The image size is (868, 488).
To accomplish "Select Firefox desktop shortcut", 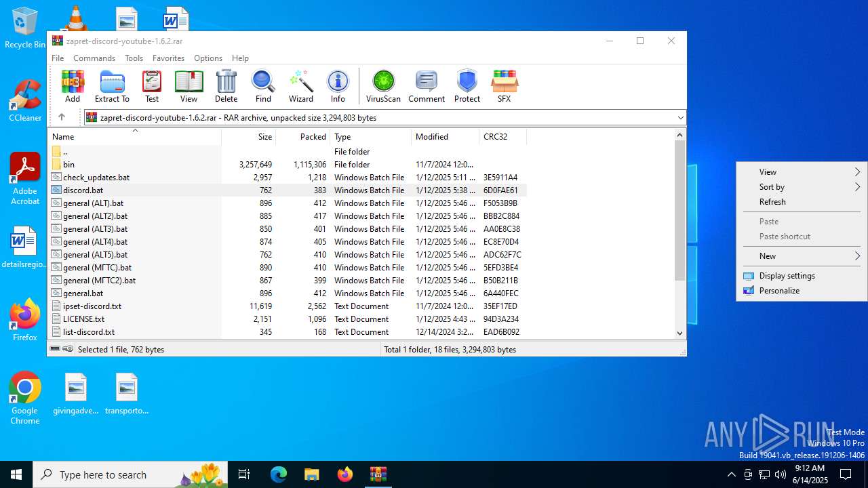I will tap(25, 320).
